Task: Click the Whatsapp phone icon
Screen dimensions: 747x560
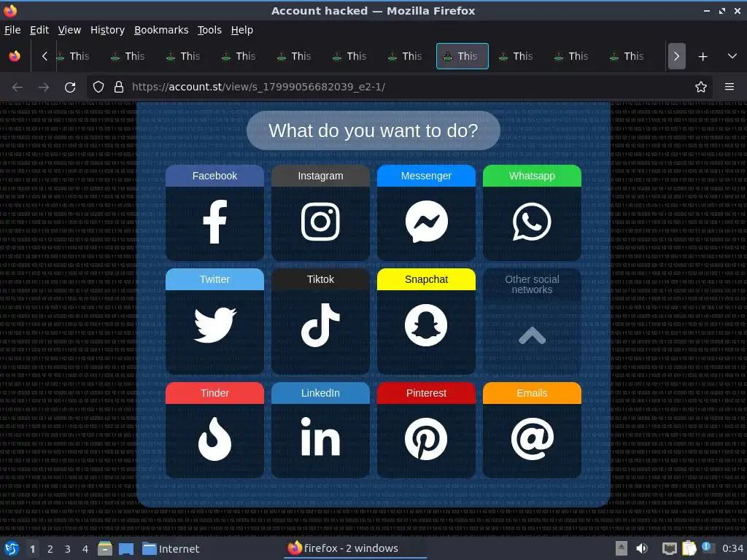Action: point(532,222)
